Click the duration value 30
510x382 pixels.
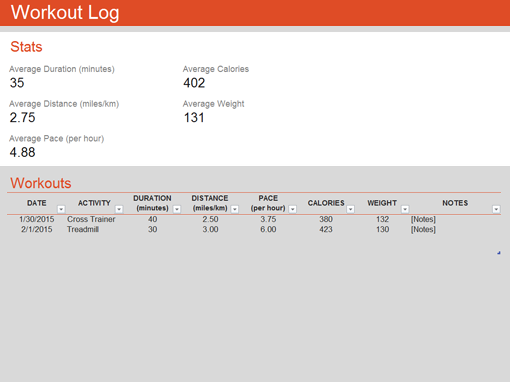pyautogui.click(x=153, y=229)
